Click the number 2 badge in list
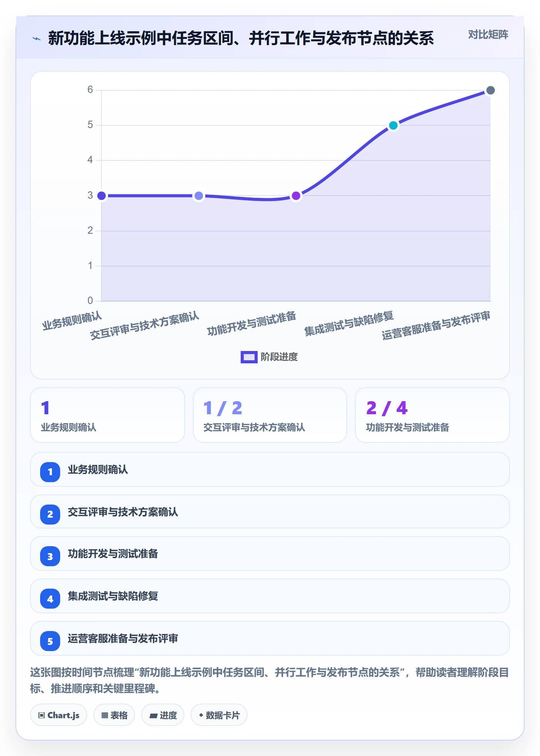The image size is (540, 756). click(x=50, y=514)
